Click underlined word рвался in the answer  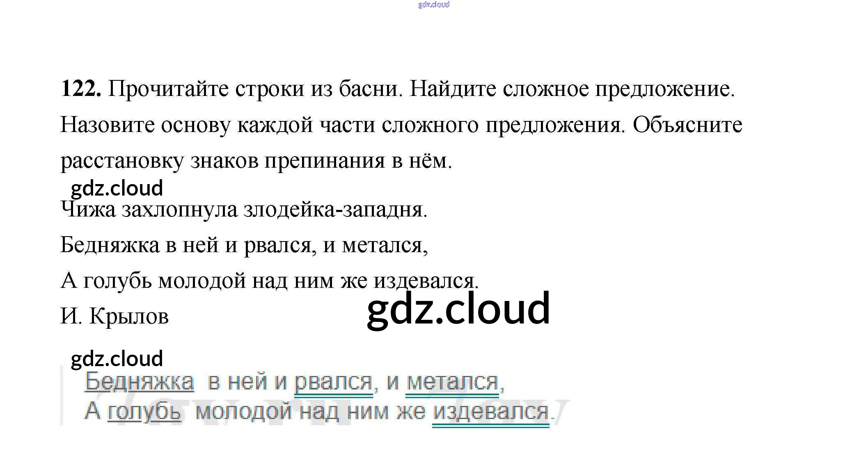pos(333,381)
